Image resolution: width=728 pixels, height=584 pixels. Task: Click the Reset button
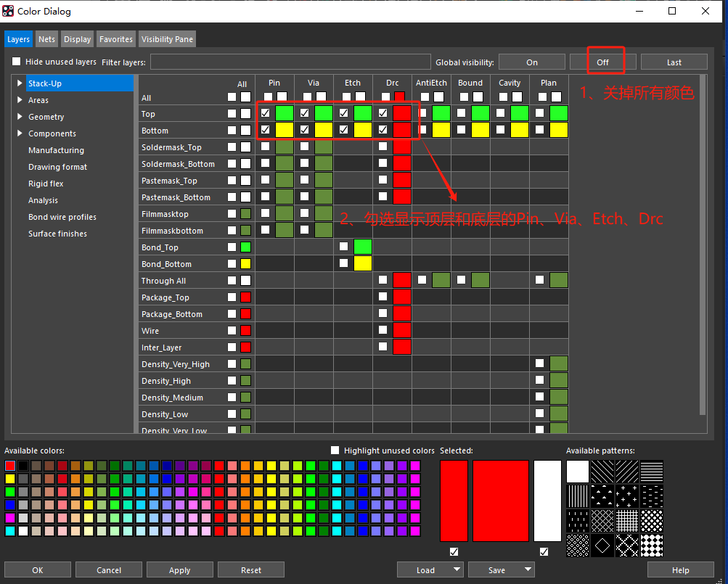251,569
